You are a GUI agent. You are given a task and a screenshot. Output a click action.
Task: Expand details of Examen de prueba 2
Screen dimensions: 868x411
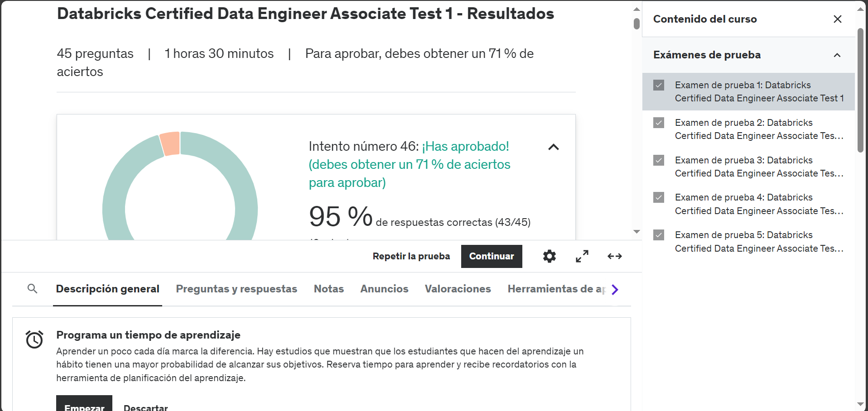pyautogui.click(x=743, y=129)
